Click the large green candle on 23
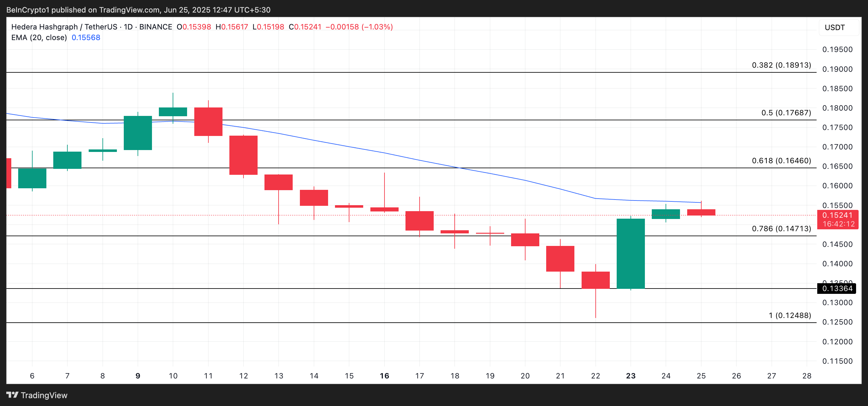The height and width of the screenshot is (406, 868). click(x=630, y=253)
